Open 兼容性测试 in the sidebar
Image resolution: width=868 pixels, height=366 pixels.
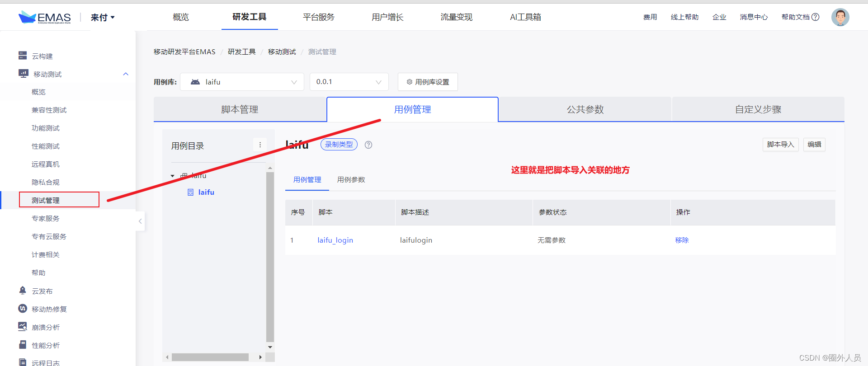point(49,110)
